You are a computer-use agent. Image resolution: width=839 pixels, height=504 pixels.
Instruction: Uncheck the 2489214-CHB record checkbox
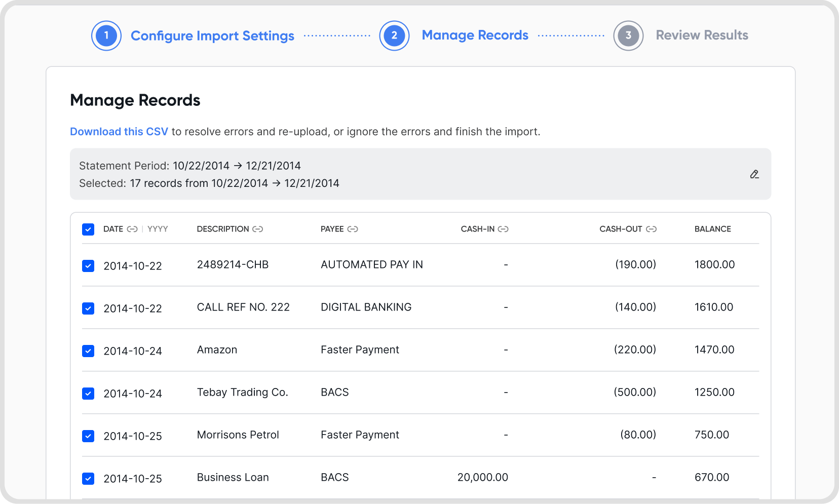tap(88, 266)
